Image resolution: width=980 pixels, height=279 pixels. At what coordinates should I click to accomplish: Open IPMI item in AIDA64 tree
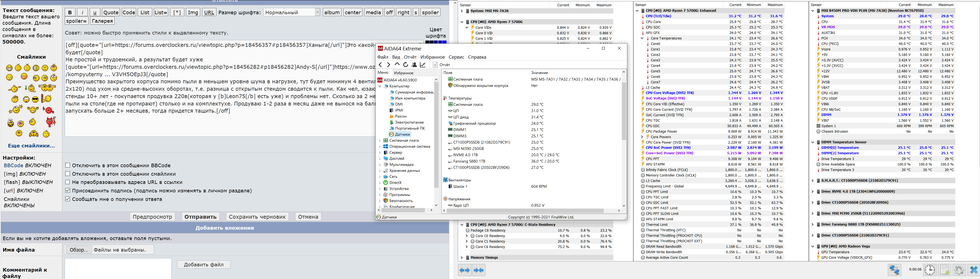coord(396,110)
